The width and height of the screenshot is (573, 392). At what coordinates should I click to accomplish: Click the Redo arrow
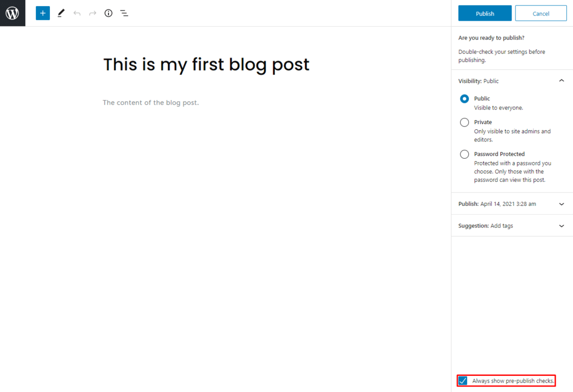point(93,13)
